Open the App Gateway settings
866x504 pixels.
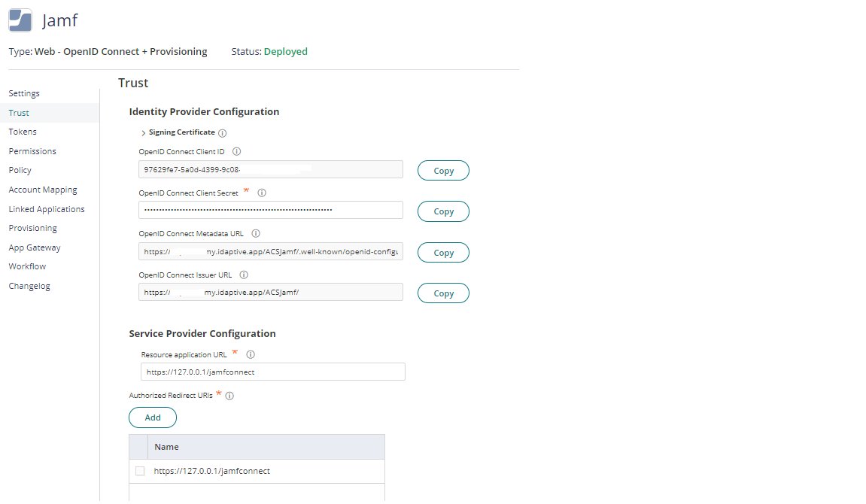pyautogui.click(x=34, y=247)
